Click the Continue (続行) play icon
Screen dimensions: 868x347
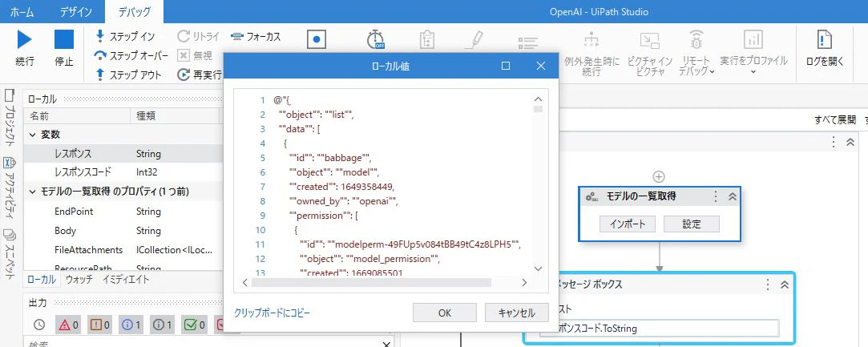click(x=24, y=40)
